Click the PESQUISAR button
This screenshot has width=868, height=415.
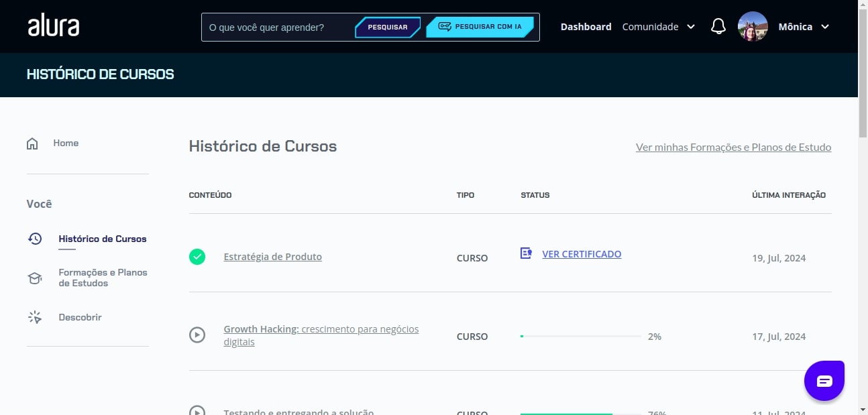pos(388,27)
